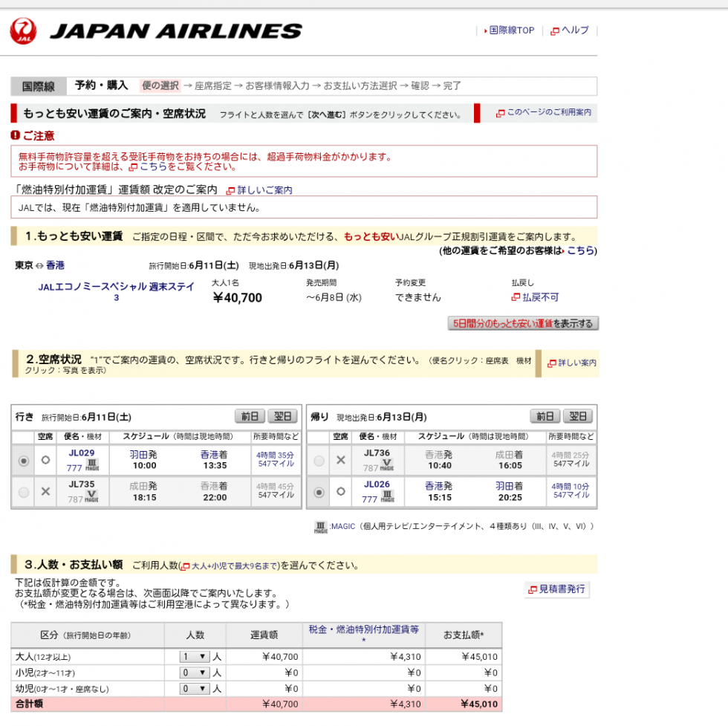Click unavailable X mark for JL735
728x726 pixels.
45,491
